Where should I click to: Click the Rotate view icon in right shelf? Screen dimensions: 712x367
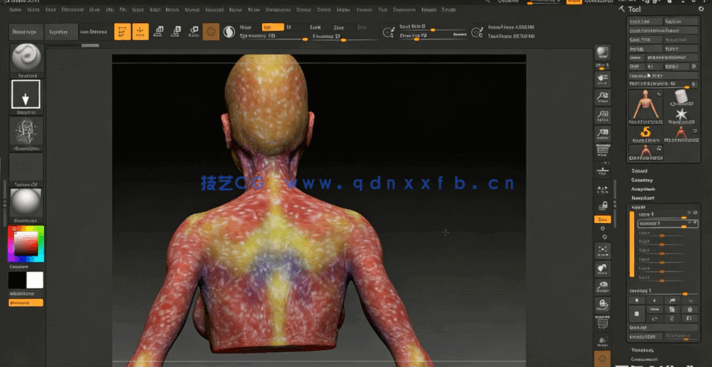tap(603, 304)
